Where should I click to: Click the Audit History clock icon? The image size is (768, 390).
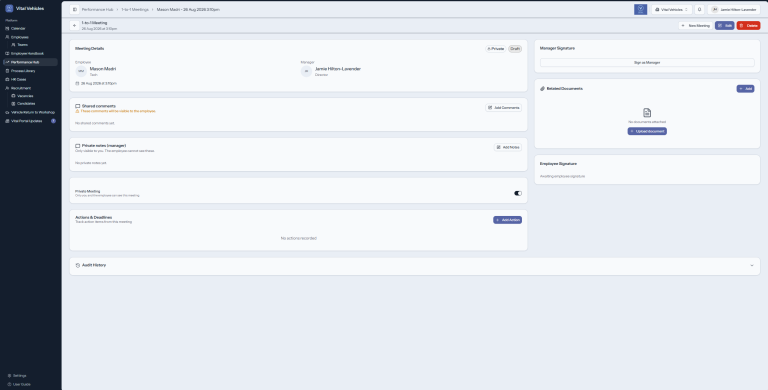click(78, 265)
